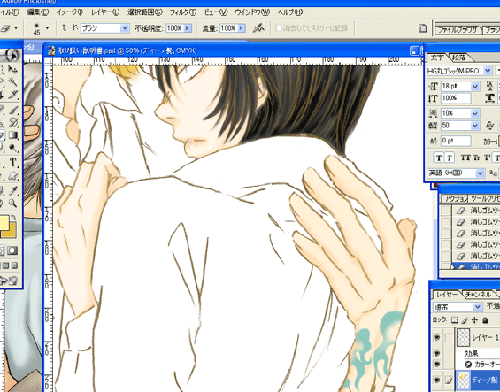Screen dimensions: 500x392
Task: Open the ファイルブラウザ palette tab
Action: pos(458,30)
